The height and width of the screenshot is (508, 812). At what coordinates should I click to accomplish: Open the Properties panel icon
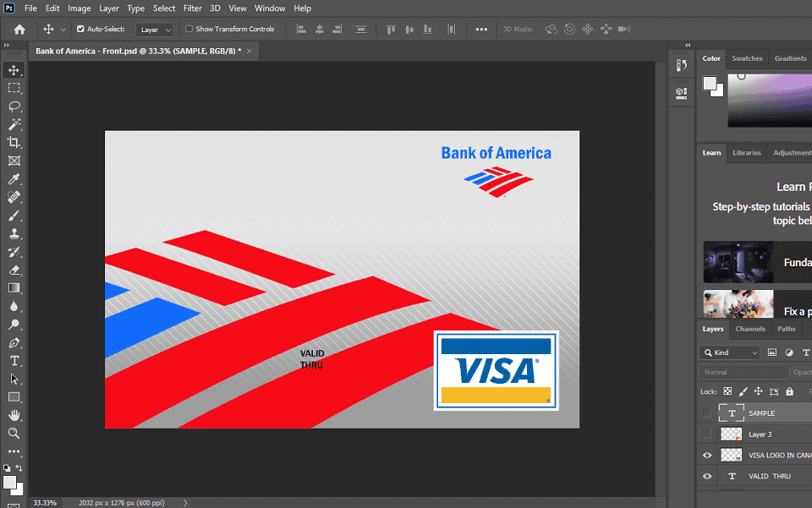click(682, 93)
